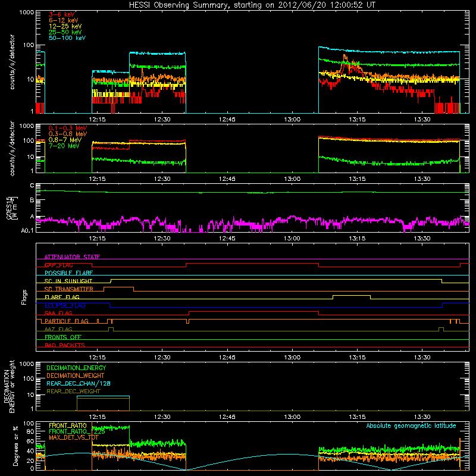Select the FLARE_FLAG label
The height and width of the screenshot is (476, 476).
(62, 297)
